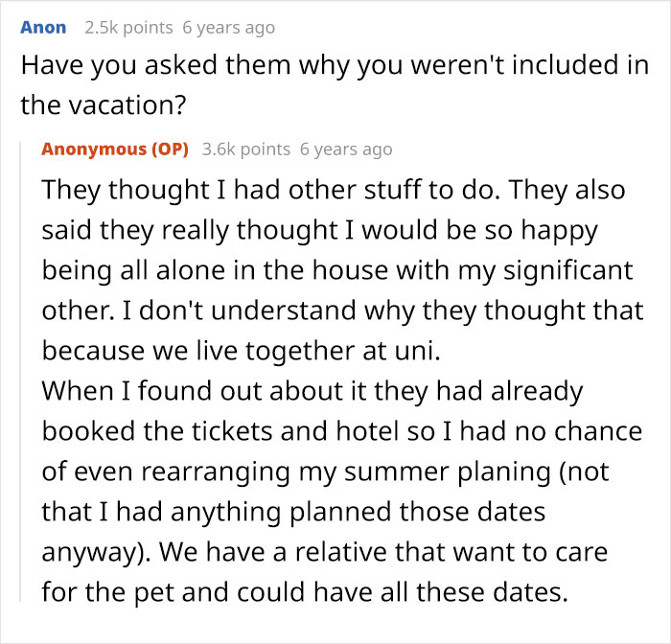Click the line "because we live together at uni."
The width and height of the screenshot is (671, 644).
pyautogui.click(x=241, y=351)
